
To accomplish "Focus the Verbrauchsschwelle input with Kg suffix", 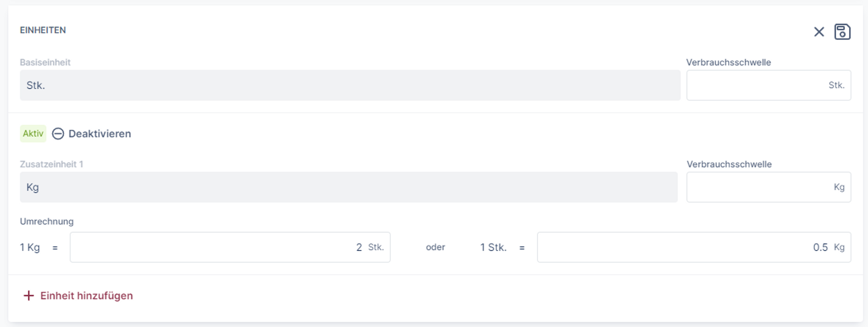I will coord(757,187).
